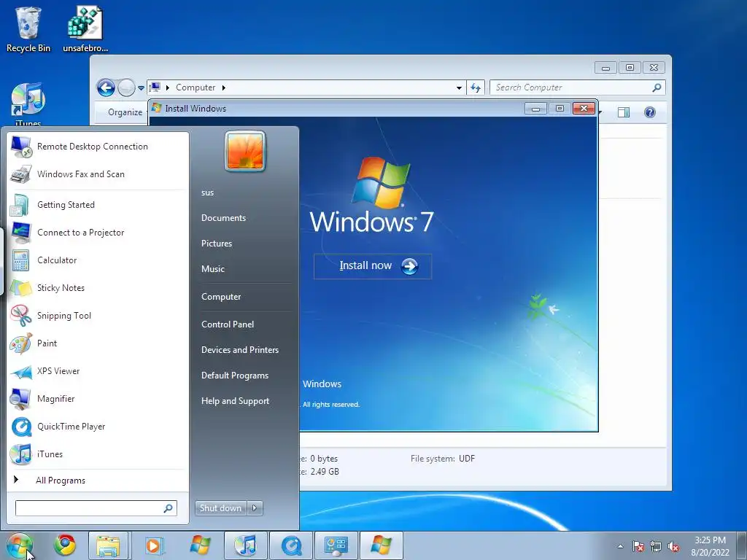Open Windows Explorer from taskbar
Viewport: 747px width, 560px height.
coord(108,545)
